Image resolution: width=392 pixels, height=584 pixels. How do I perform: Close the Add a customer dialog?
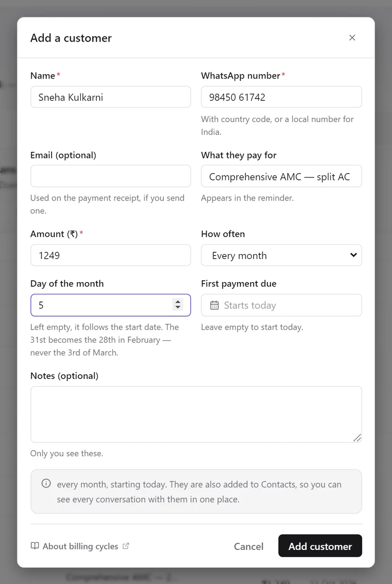coord(352,38)
